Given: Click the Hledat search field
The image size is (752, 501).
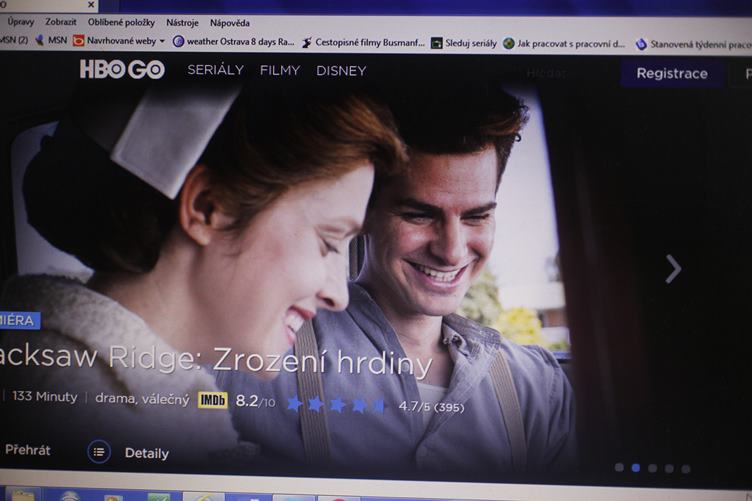Looking at the screenshot, I should point(547,73).
